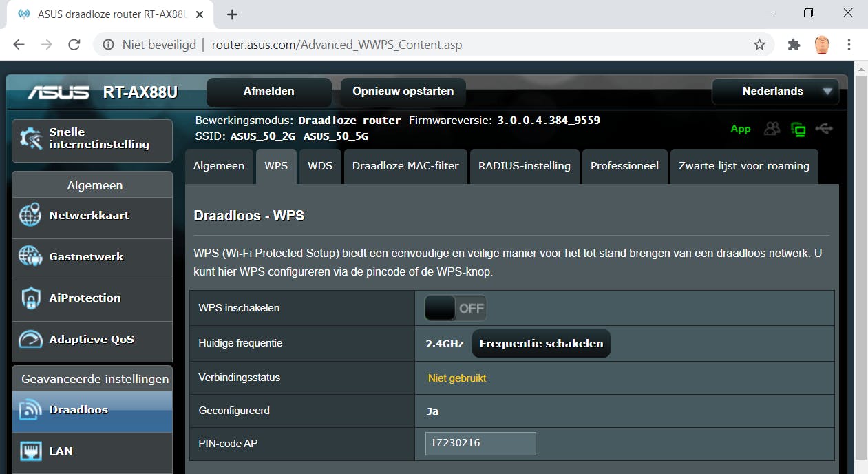Click the ASUS logo in header
Screen dimensions: 868x474
tap(59, 92)
